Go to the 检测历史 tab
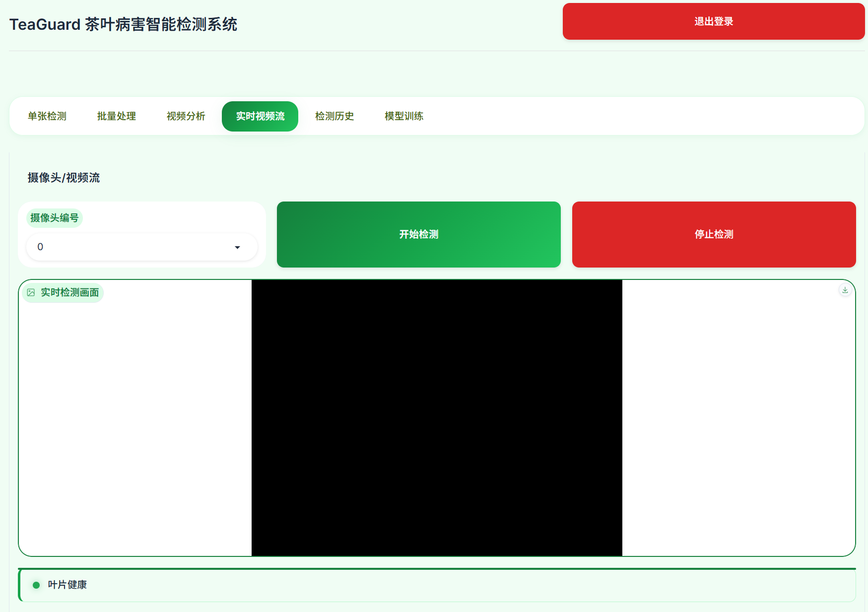The width and height of the screenshot is (868, 612). pyautogui.click(x=334, y=116)
